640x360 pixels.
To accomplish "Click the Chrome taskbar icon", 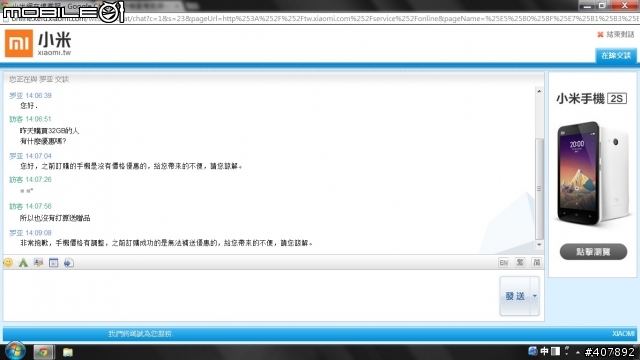I will [x=43, y=351].
